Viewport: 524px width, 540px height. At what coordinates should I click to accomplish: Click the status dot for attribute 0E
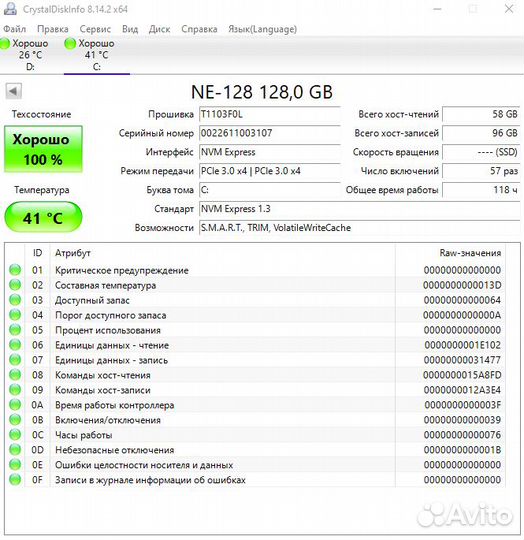point(15,465)
